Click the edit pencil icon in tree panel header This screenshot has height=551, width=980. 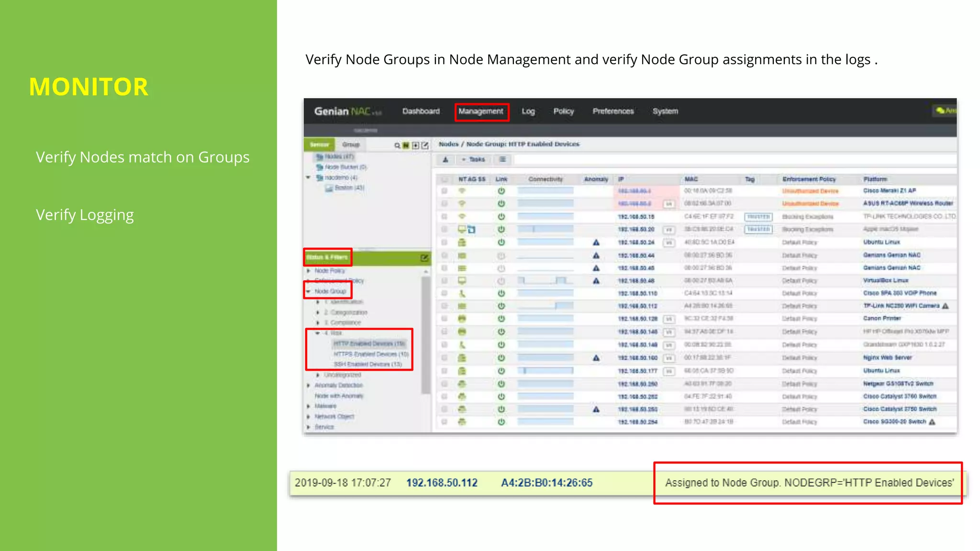pyautogui.click(x=425, y=145)
